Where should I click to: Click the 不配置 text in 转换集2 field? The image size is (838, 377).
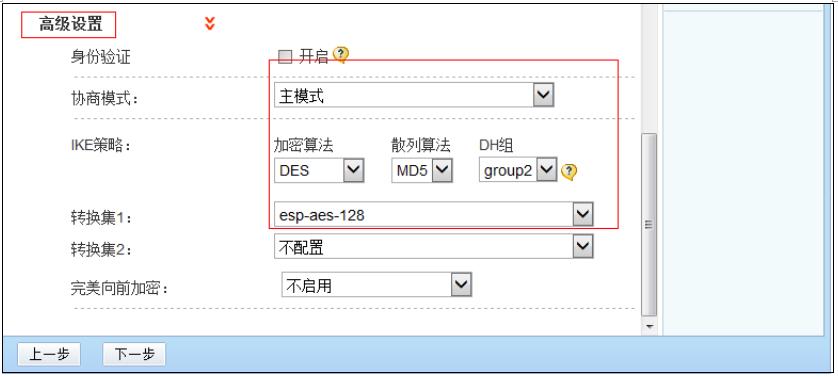[301, 248]
